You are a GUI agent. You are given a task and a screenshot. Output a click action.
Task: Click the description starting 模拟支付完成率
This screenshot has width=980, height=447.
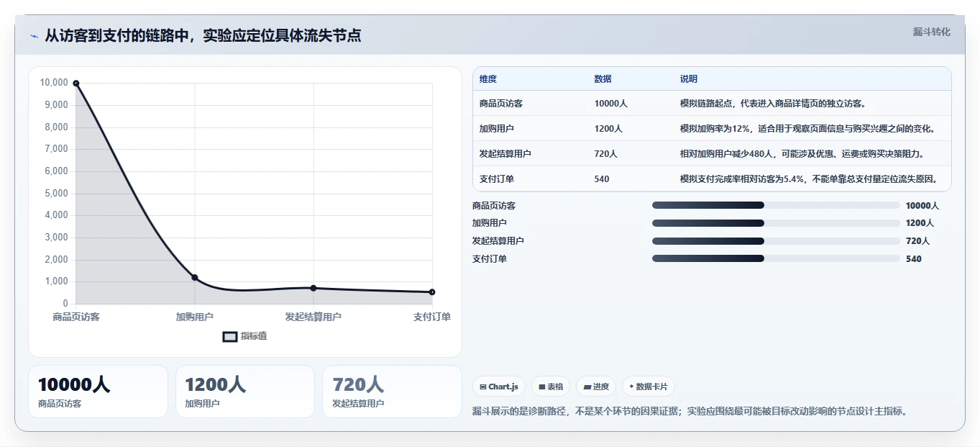[809, 179]
